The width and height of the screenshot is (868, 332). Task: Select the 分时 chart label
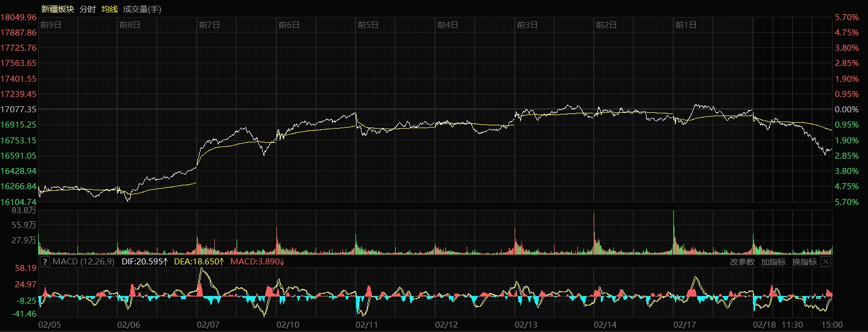[87, 9]
